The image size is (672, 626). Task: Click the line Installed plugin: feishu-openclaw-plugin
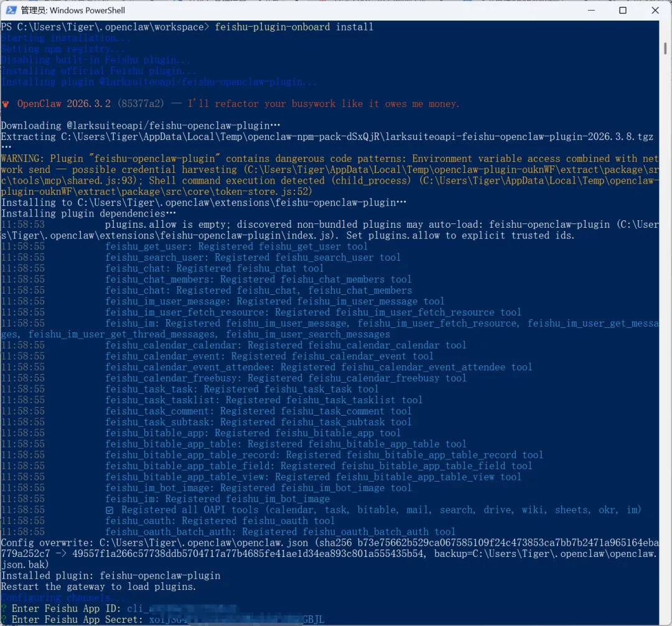tap(111, 576)
